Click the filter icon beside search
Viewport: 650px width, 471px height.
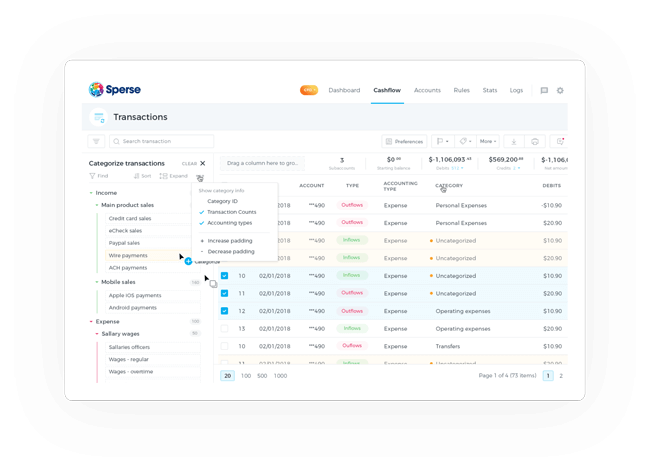pyautogui.click(x=96, y=142)
